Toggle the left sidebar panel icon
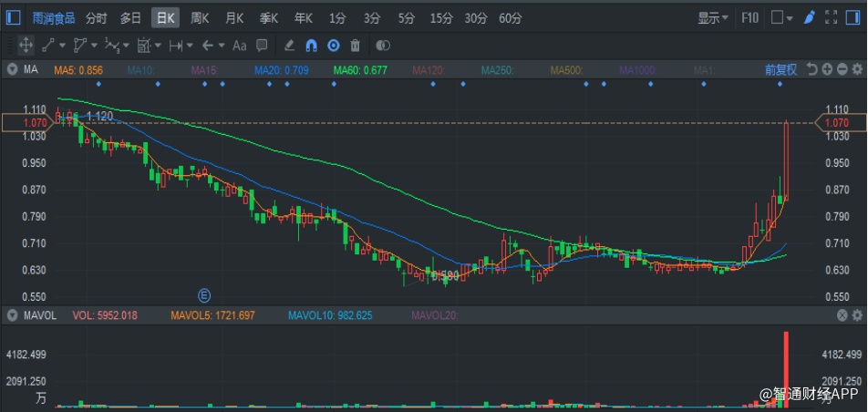 13,17
